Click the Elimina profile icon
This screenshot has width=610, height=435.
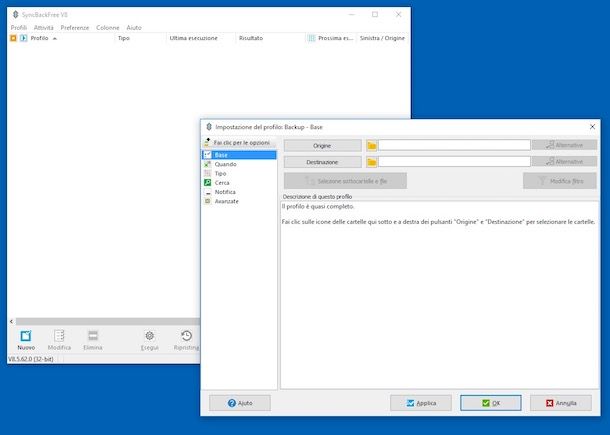point(93,336)
